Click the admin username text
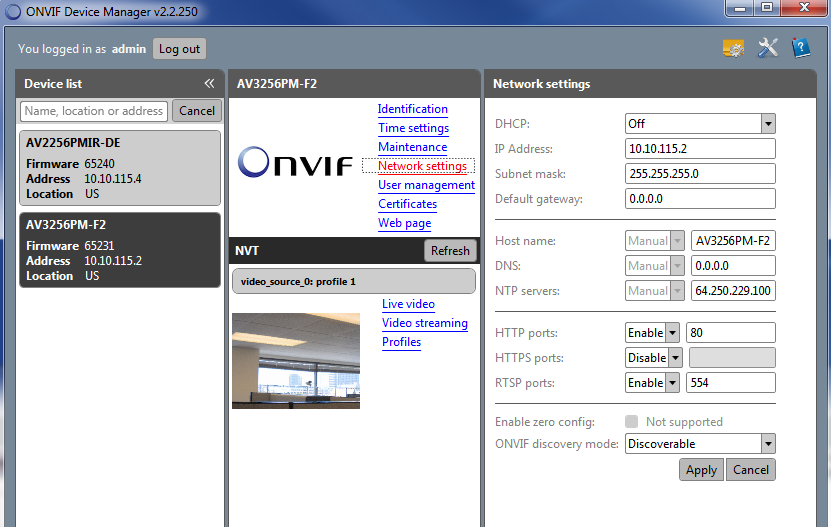The width and height of the screenshot is (831, 527). click(x=129, y=49)
